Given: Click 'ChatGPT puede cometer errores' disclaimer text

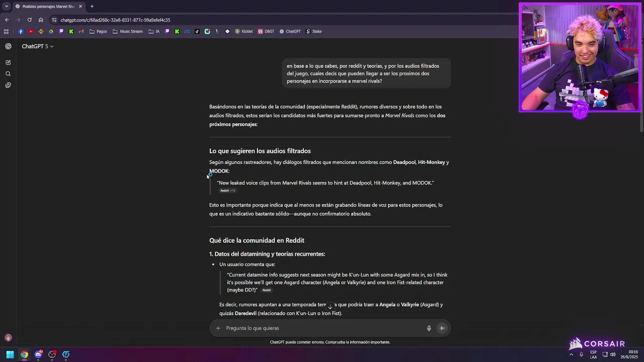Looking at the screenshot, I should [x=330, y=342].
